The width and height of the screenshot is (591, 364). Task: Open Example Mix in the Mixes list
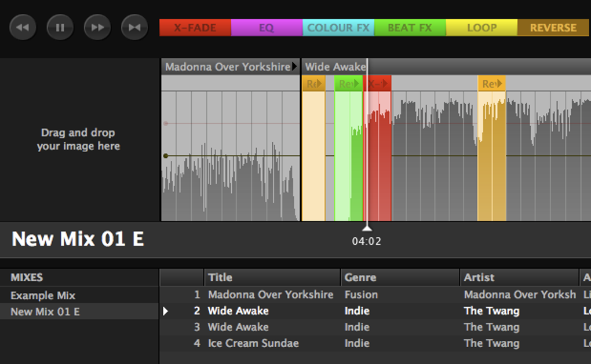coord(43,296)
